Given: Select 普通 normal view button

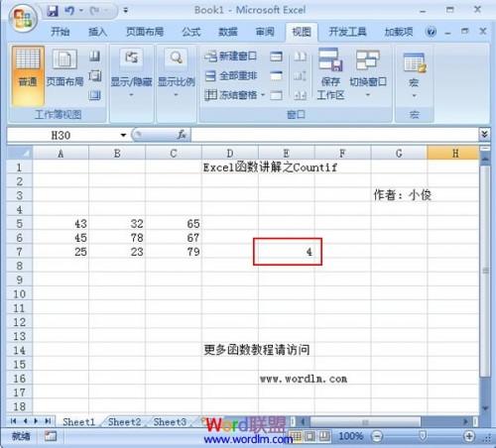Looking at the screenshot, I should tap(28, 76).
